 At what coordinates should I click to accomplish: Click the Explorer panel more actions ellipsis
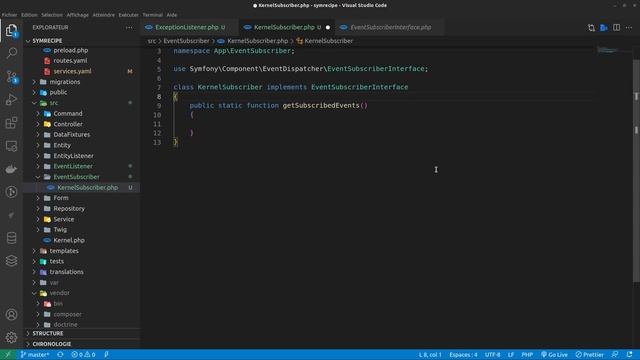tap(129, 27)
